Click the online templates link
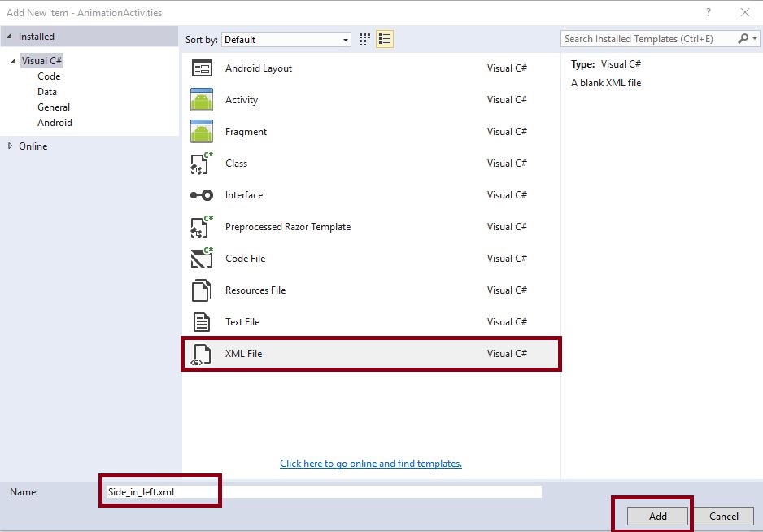 coord(371,464)
